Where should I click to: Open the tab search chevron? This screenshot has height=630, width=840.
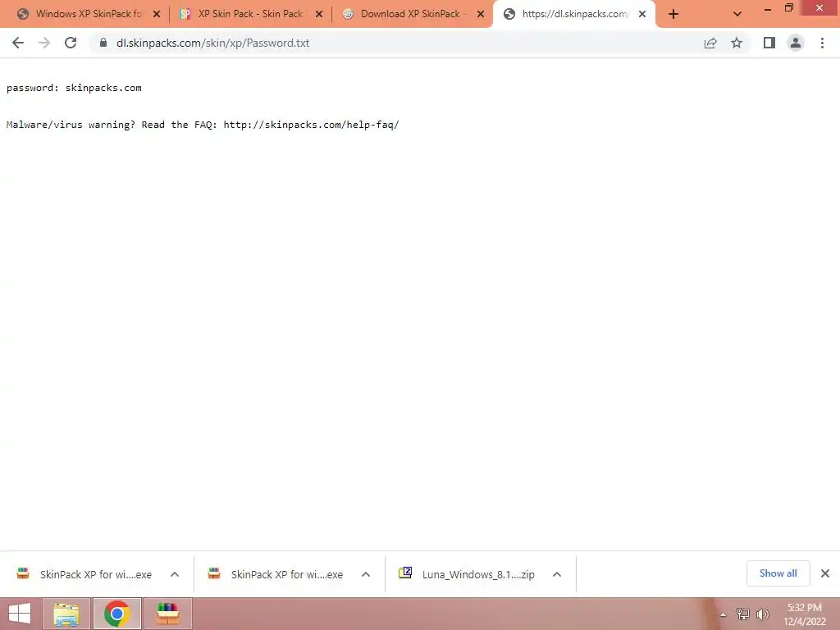[x=737, y=14]
